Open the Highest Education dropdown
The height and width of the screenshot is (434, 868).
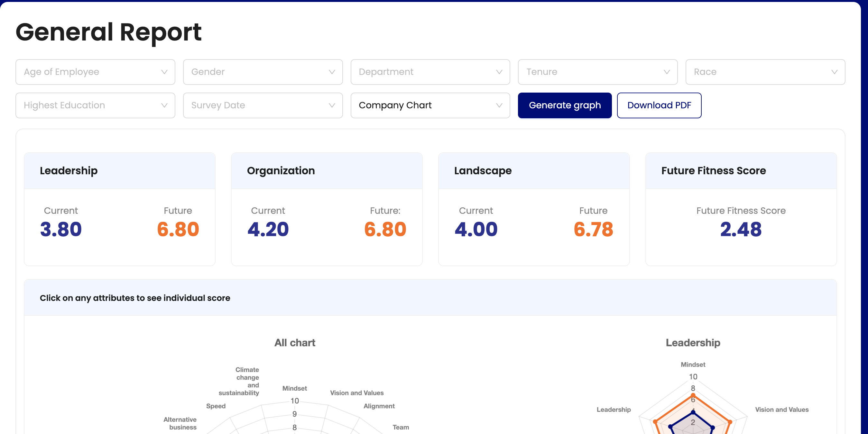coord(95,105)
